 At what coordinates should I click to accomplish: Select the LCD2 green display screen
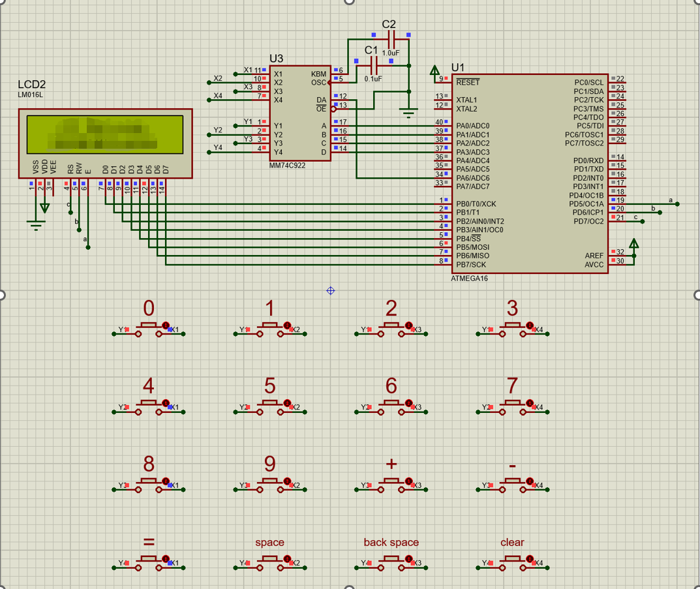pos(105,134)
